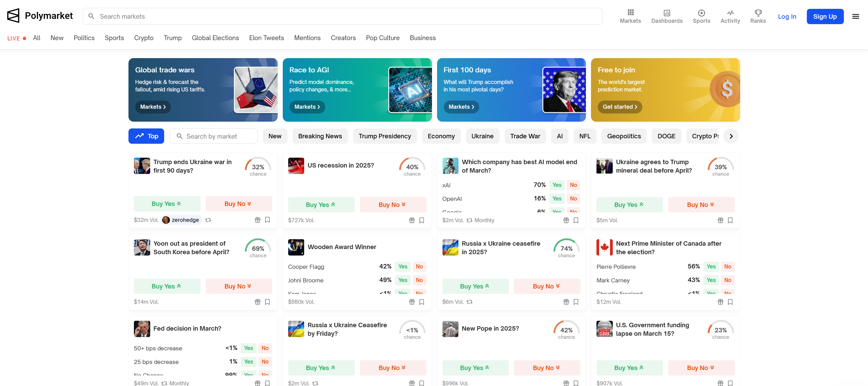Image resolution: width=868 pixels, height=386 pixels.
Task: Click the search magnifier icon in header
Action: (x=91, y=16)
